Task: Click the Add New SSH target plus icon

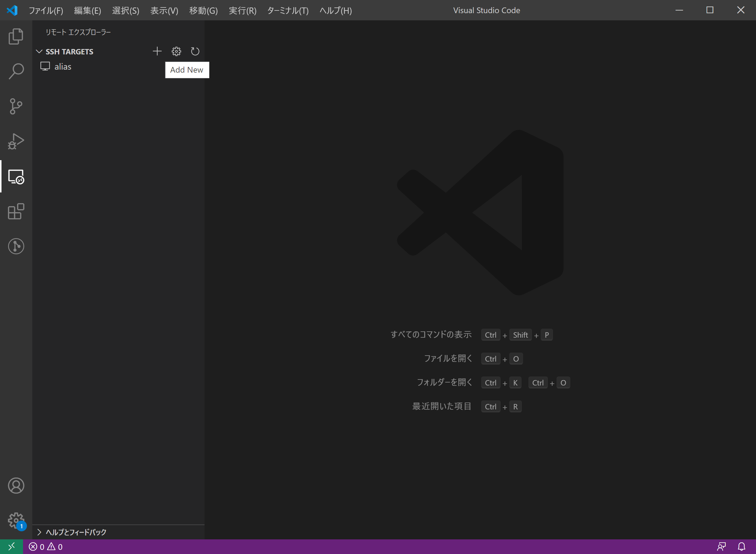Action: click(157, 51)
